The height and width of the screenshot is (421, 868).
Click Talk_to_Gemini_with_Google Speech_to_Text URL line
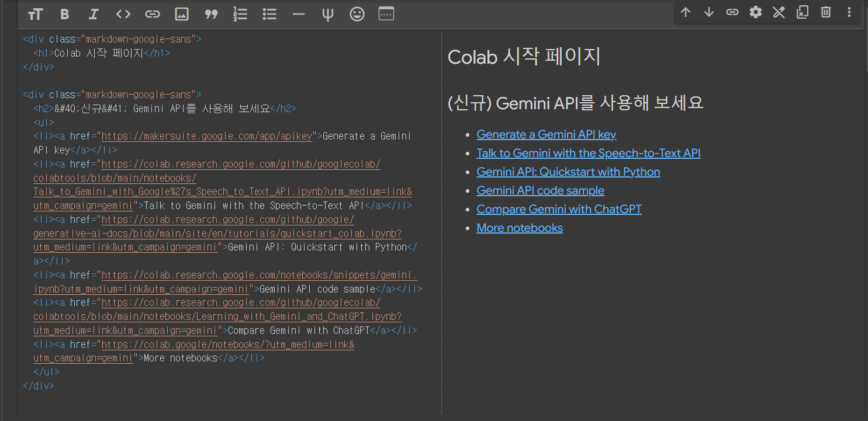coord(223,192)
